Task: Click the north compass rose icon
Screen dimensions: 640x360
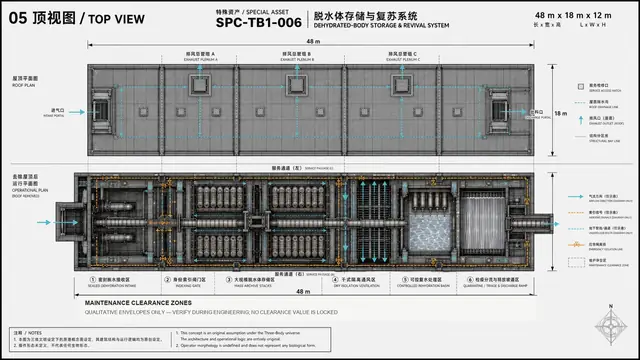Action: 611,326
